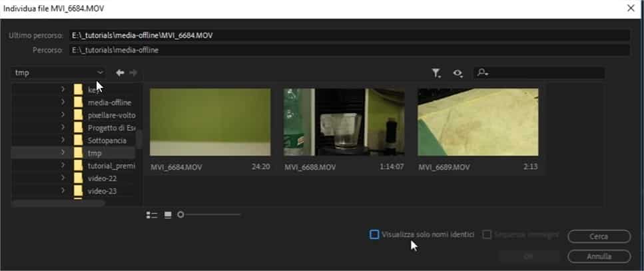Expand the media-offline folder
The image size is (644, 271).
point(63,103)
